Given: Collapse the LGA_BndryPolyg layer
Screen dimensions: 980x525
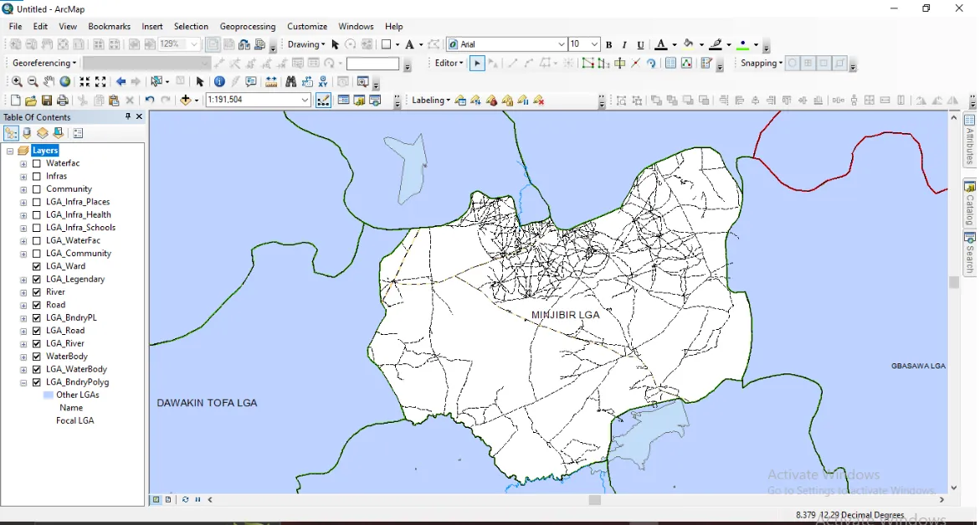Looking at the screenshot, I should 23,382.
